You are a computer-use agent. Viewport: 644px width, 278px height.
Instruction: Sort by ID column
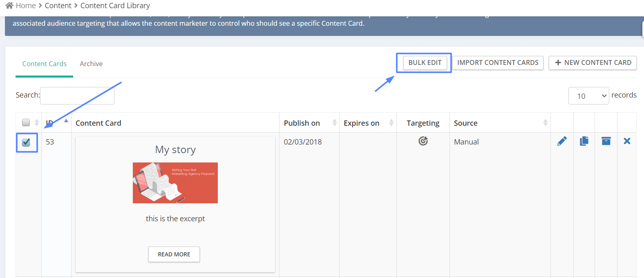point(56,123)
